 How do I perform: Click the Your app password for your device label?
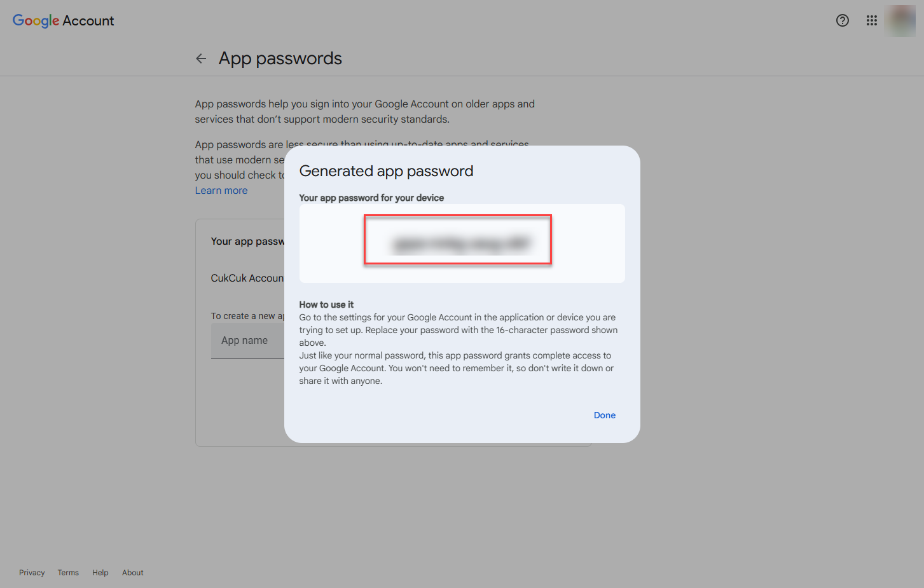(371, 198)
